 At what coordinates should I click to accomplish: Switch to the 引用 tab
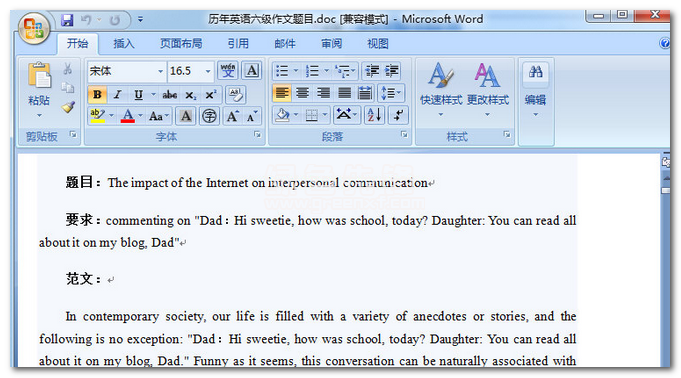[238, 43]
